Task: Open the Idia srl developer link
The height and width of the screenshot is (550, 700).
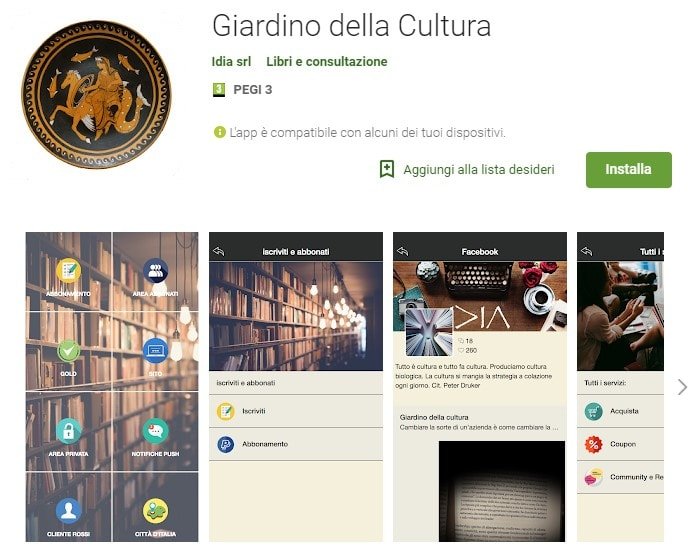Action: click(231, 62)
